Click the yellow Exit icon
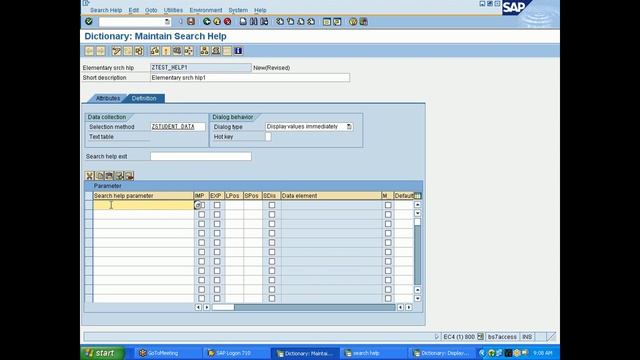This screenshot has width=640, height=360. point(217,22)
